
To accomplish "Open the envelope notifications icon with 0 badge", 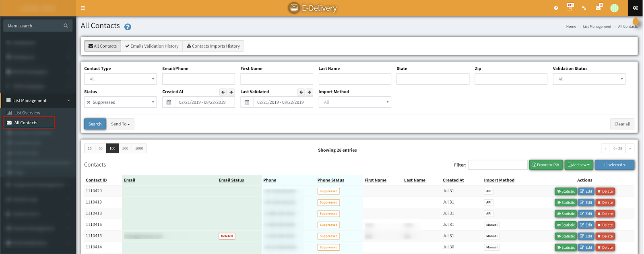I will tap(599, 7).
